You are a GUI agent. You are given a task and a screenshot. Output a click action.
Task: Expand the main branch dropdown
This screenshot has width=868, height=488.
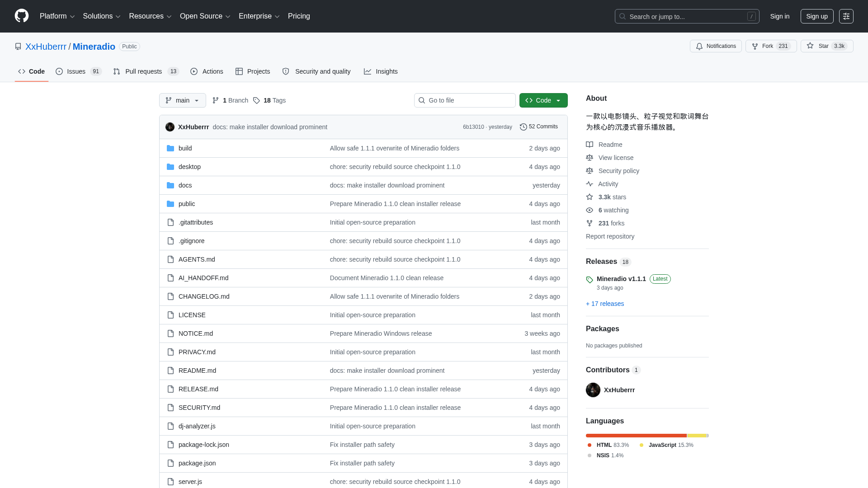(183, 100)
